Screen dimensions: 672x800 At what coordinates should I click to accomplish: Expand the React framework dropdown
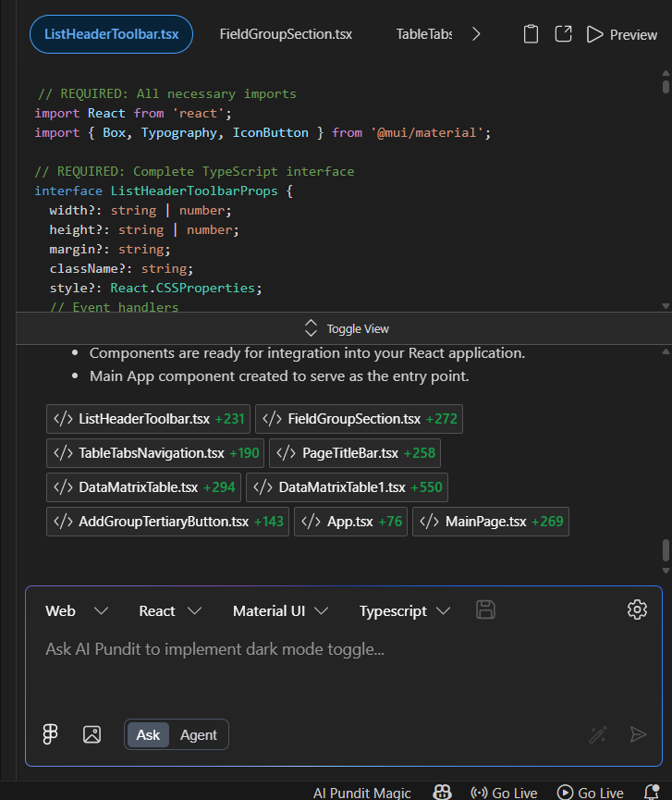click(170, 610)
